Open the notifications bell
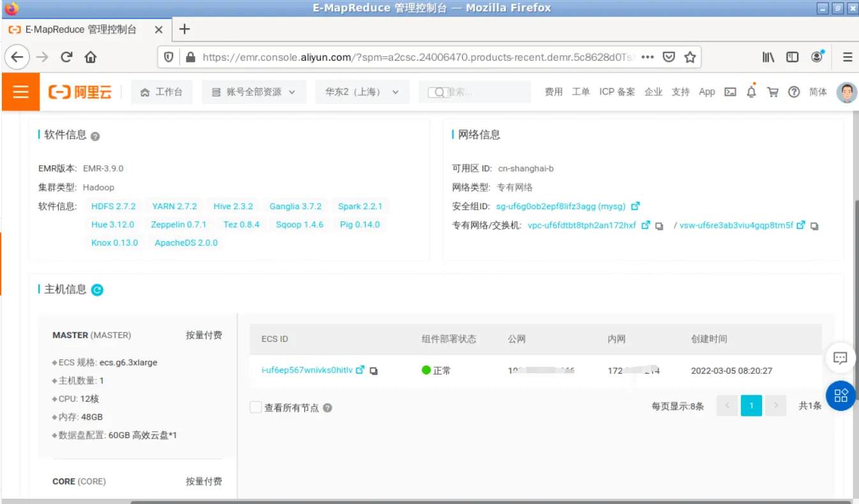Viewport: 859px width, 504px height. (x=752, y=92)
